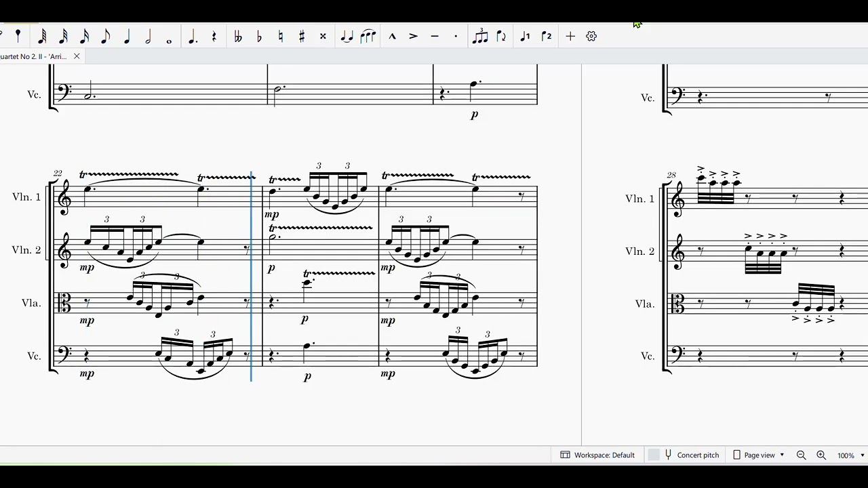Image resolution: width=868 pixels, height=488 pixels.
Task: Select the Vln. 2 label at measure 22
Action: (26, 250)
